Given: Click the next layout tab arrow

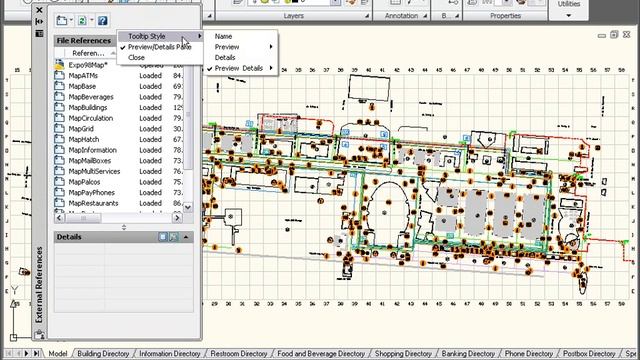Looking at the screenshot, I should [27, 353].
